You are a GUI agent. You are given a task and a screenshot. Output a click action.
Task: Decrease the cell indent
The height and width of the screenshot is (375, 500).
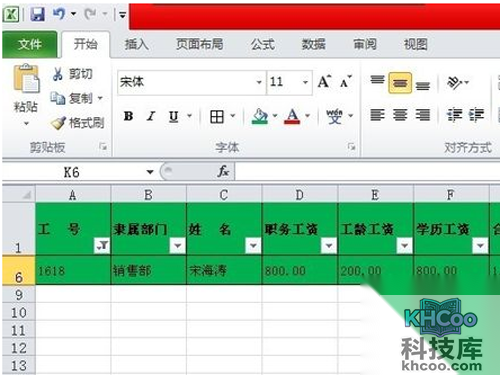tap(455, 115)
